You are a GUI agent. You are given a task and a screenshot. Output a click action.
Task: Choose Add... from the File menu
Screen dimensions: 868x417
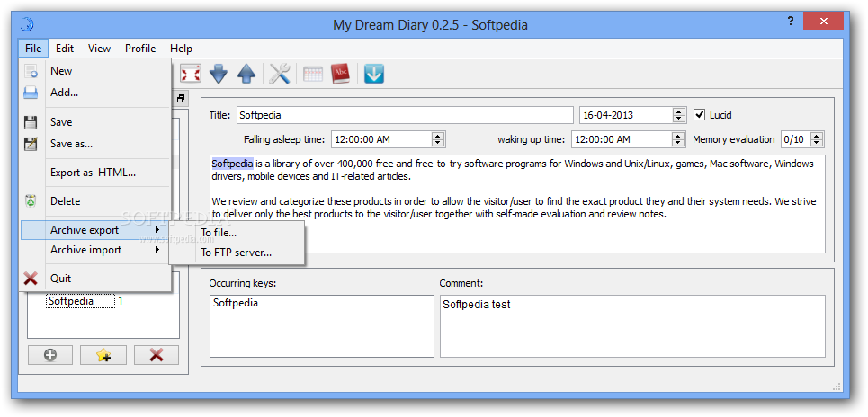(x=95, y=93)
